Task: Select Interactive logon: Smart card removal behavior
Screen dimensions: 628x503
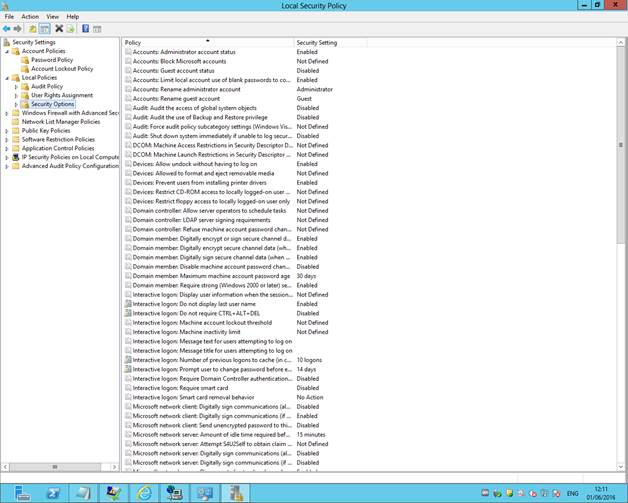Action: point(193,397)
